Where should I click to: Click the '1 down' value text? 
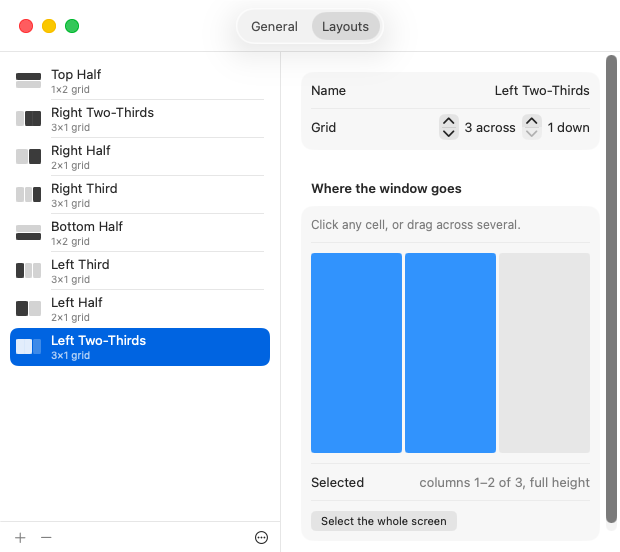[x=568, y=127]
